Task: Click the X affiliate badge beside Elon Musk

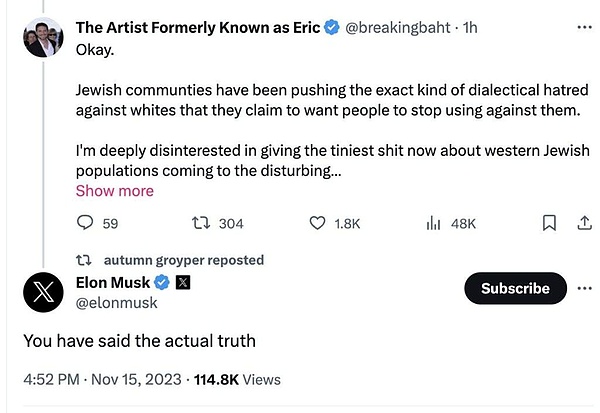Action: [183, 283]
